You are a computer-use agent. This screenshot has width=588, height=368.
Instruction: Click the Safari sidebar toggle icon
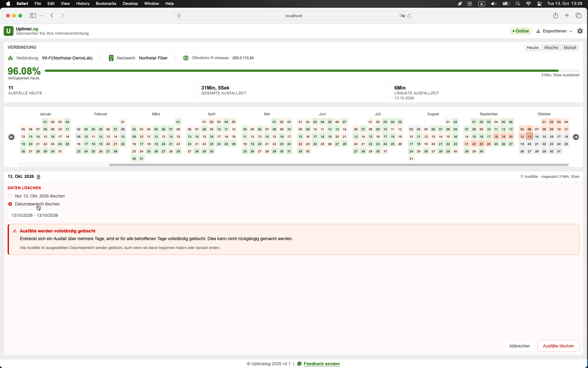tap(33, 16)
